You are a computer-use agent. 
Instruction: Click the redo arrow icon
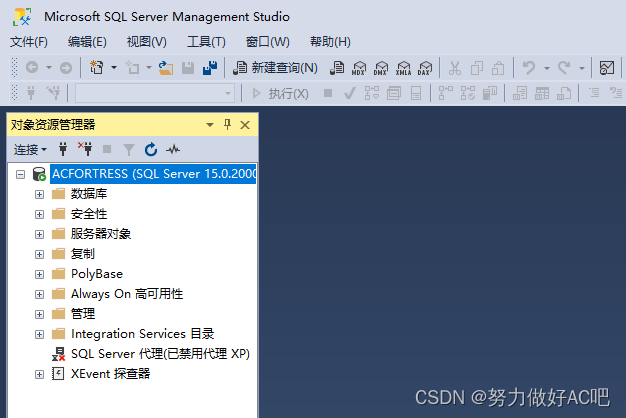point(564,68)
